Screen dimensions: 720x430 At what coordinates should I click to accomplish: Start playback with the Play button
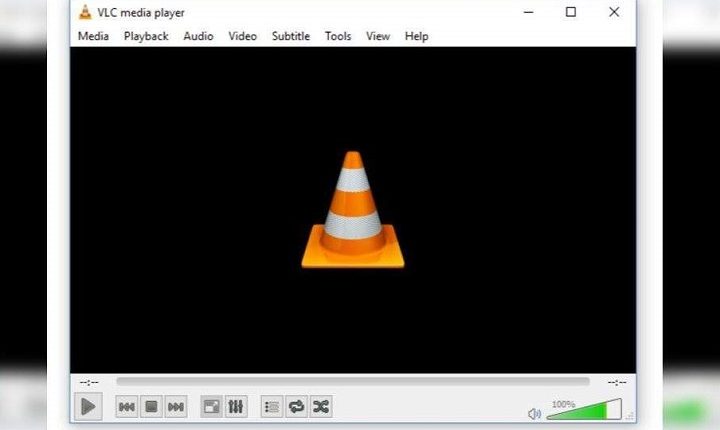(x=88, y=406)
